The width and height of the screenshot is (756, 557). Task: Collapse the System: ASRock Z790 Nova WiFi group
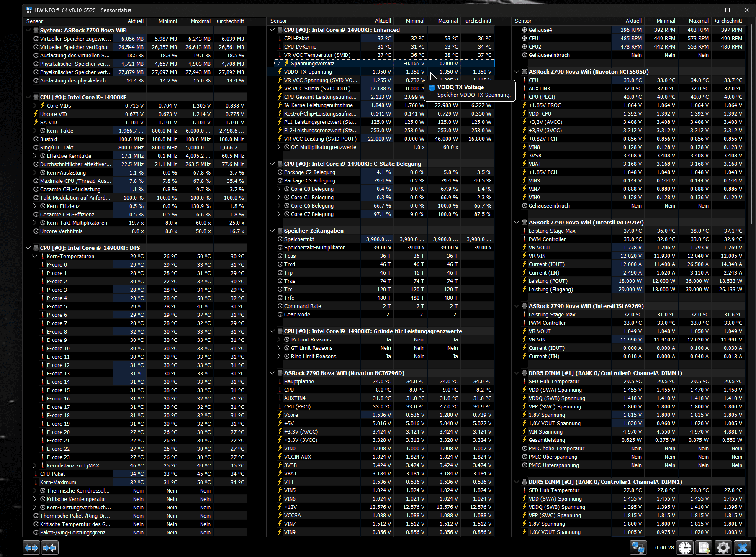[28, 30]
